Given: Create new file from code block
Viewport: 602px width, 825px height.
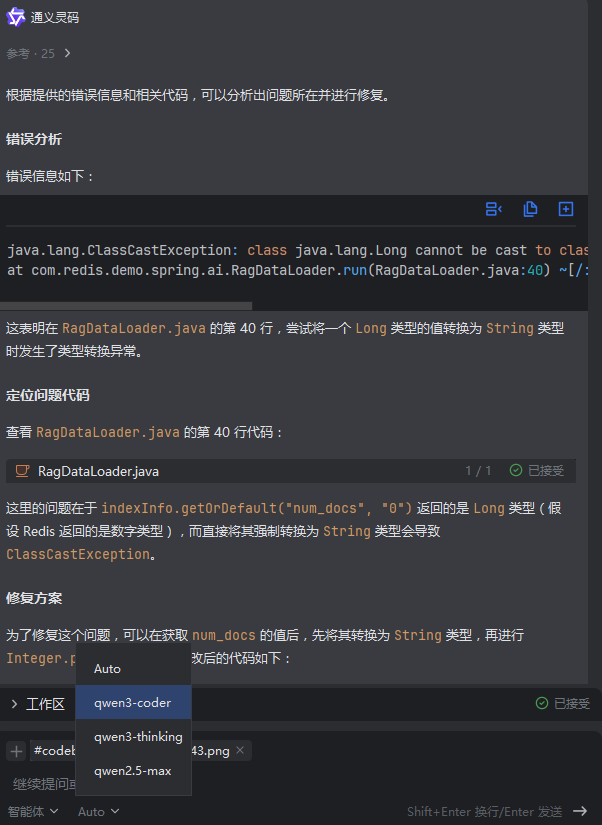Looking at the screenshot, I should pos(565,209).
